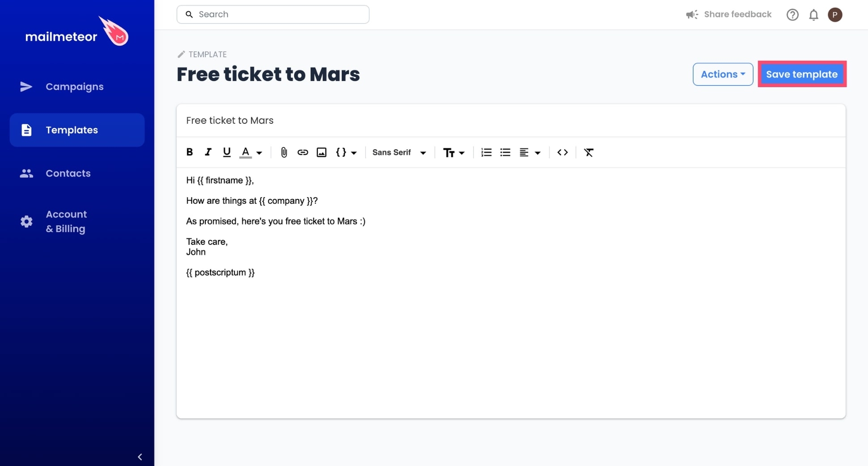The height and width of the screenshot is (466, 868).
Task: Click the Contacts people icon
Action: pos(26,173)
